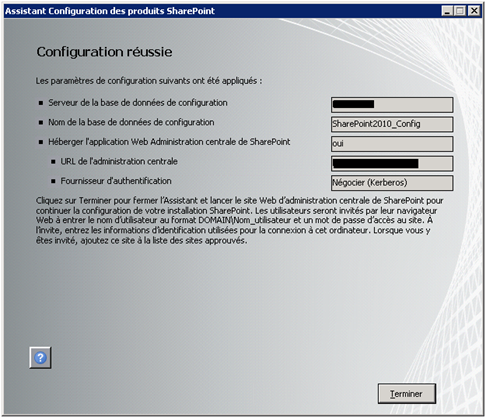Click the 'Les paramètres de configuration suivants' sentence
The height and width of the screenshot is (418, 486).
149,81
